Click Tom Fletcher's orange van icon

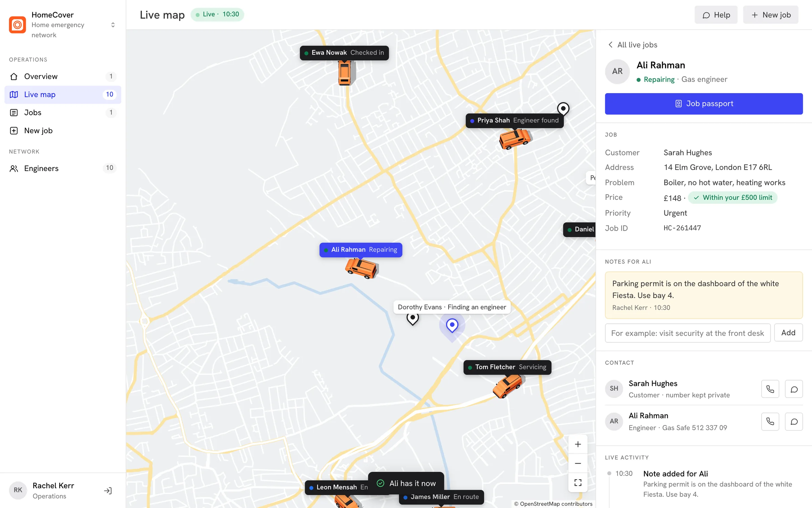[x=508, y=386]
